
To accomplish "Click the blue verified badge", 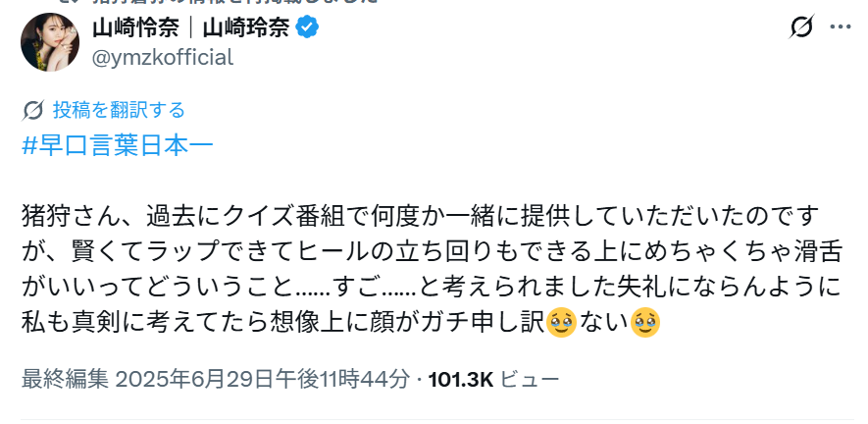I will tap(306, 28).
